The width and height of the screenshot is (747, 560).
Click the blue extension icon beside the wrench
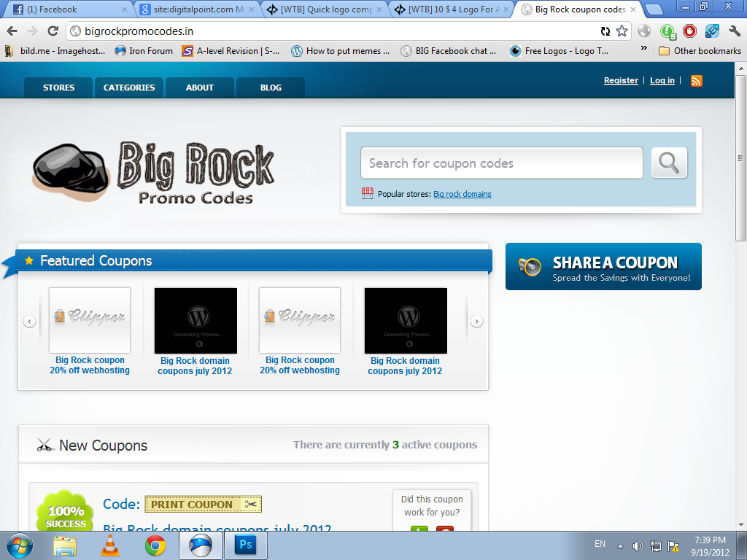click(x=712, y=31)
